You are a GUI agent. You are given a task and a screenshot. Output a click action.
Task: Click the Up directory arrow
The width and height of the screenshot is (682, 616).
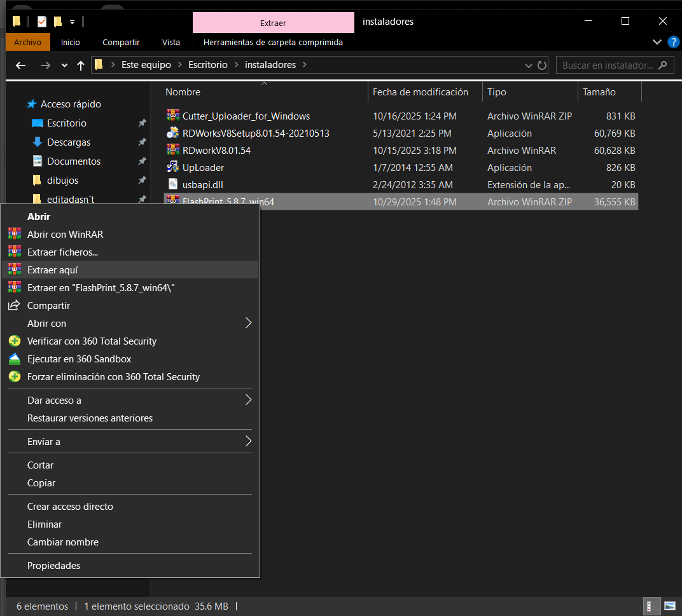click(x=81, y=65)
